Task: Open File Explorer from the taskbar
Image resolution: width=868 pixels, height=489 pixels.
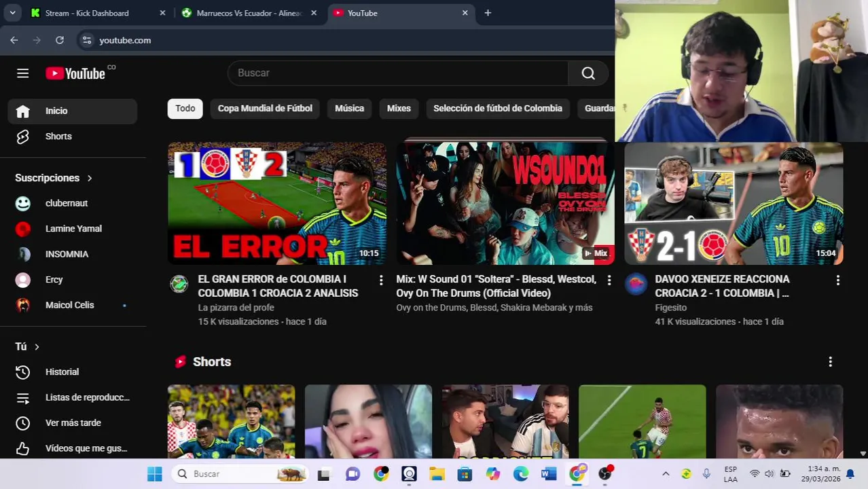Action: coord(437,474)
